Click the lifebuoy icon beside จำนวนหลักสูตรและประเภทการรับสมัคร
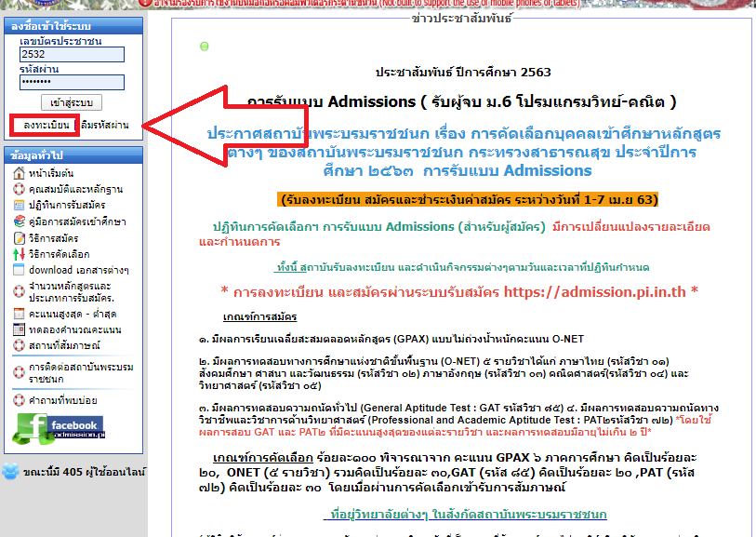 click(19, 291)
